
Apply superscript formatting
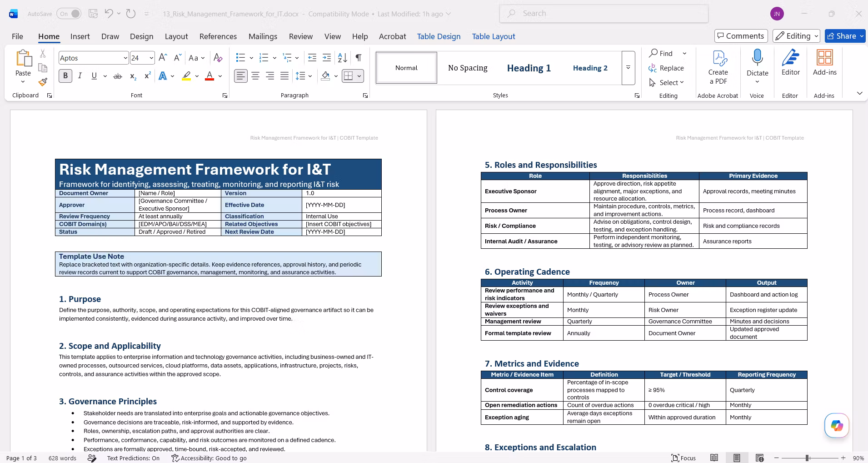click(x=147, y=76)
